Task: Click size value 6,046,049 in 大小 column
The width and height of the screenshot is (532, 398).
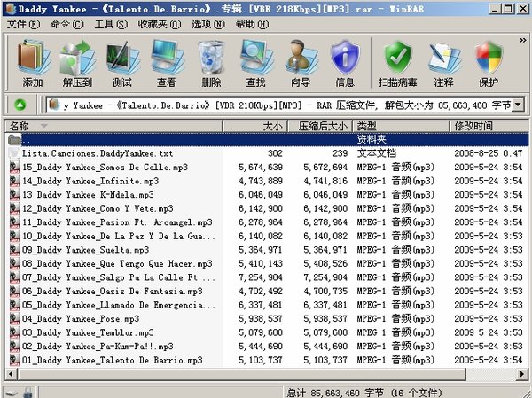Action: (261, 195)
